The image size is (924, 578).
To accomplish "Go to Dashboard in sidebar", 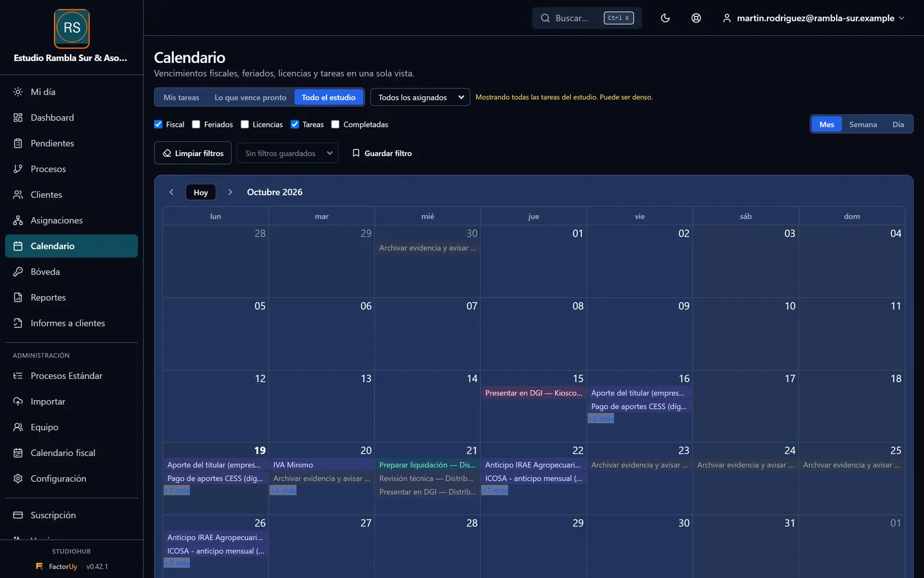I will tap(71, 118).
